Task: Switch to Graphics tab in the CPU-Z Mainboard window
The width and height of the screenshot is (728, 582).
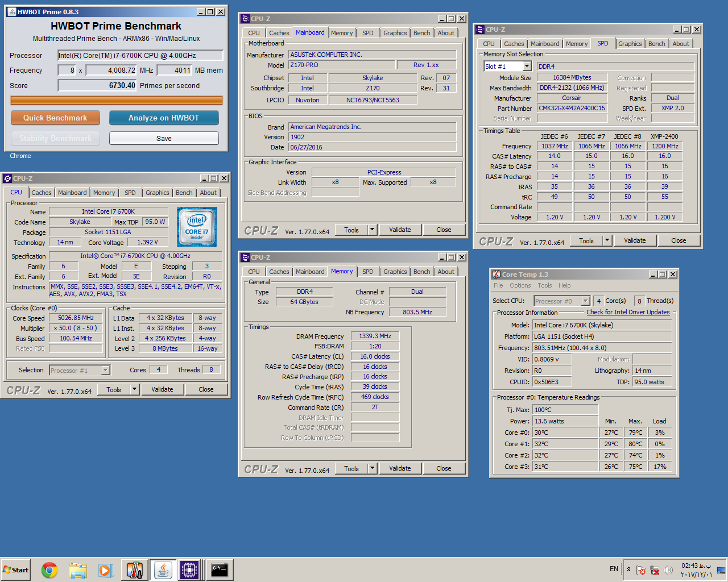Action: tap(395, 33)
